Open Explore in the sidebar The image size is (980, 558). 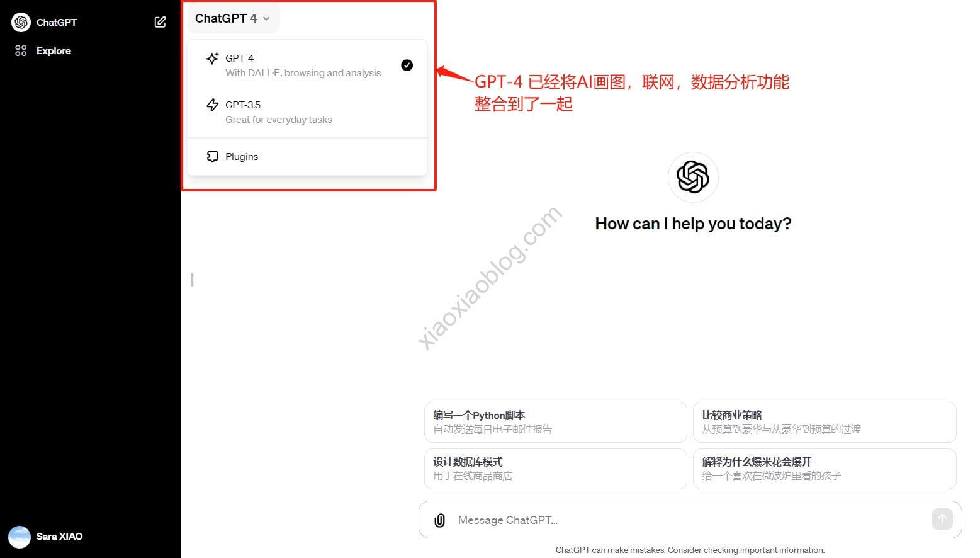pyautogui.click(x=54, y=51)
